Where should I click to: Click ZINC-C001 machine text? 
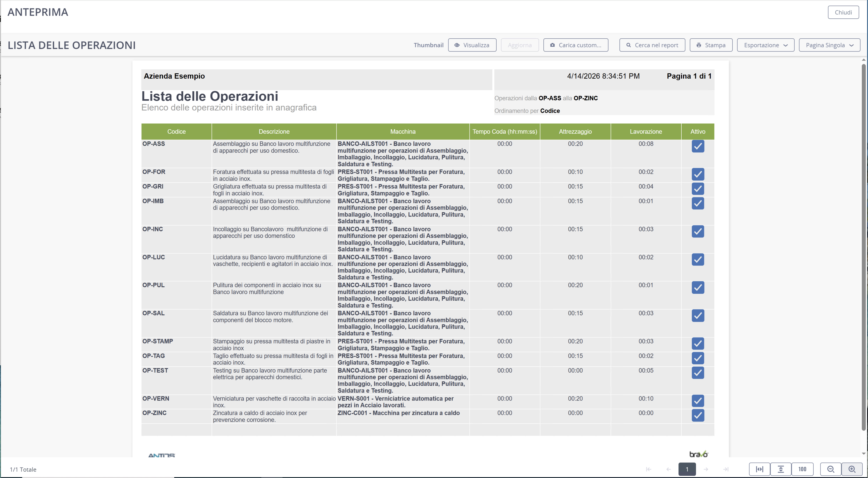[399, 413]
